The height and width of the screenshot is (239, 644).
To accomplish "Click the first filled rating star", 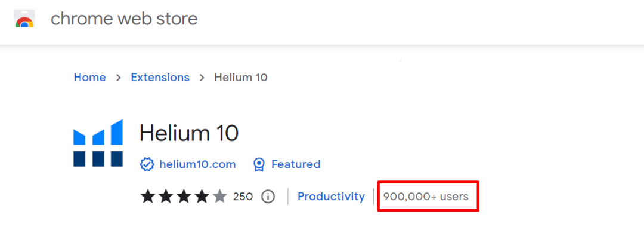I will click(147, 196).
